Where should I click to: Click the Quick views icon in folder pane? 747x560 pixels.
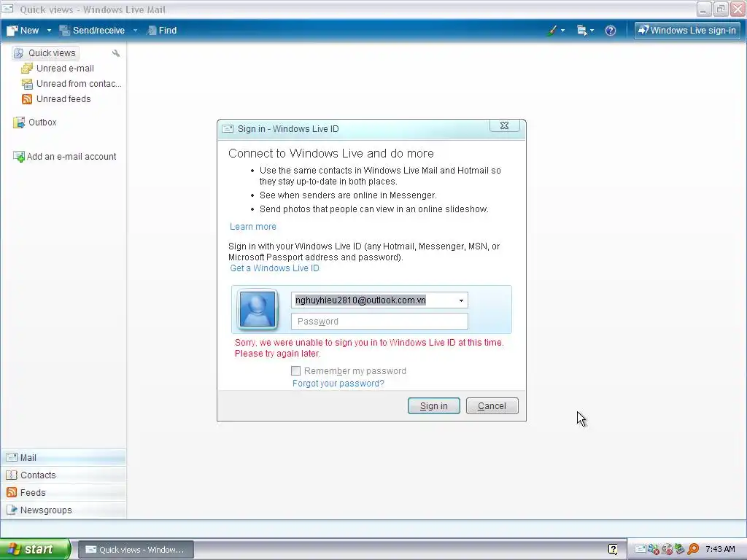point(18,52)
